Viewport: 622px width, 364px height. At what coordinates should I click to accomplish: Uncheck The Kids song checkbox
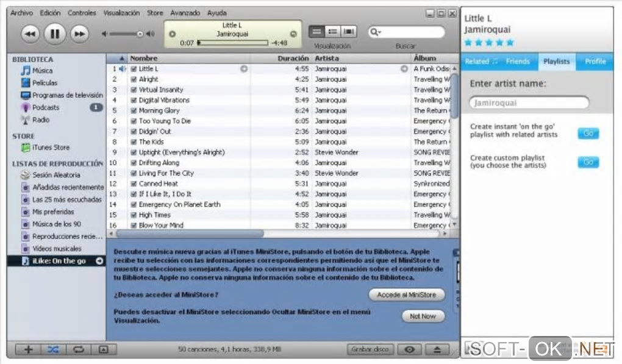[x=134, y=142]
